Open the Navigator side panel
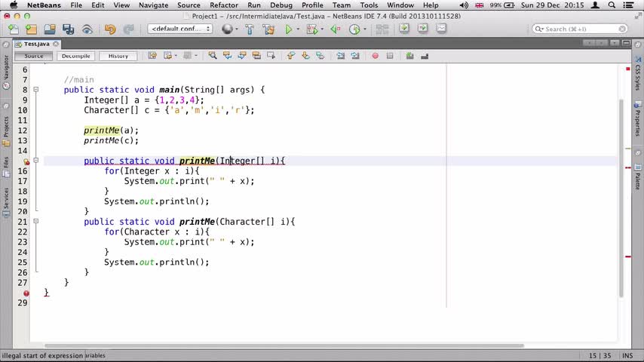The image size is (644, 362). click(6, 72)
